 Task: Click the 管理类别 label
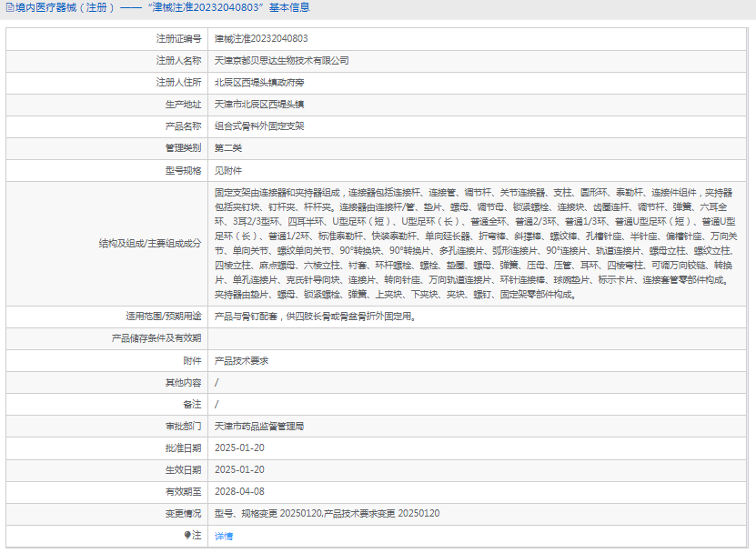click(x=183, y=148)
